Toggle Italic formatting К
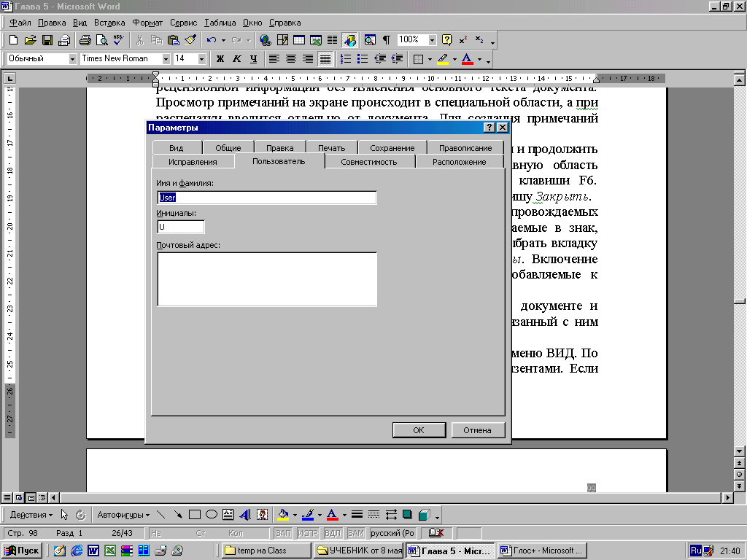747x560 pixels. 236,58
